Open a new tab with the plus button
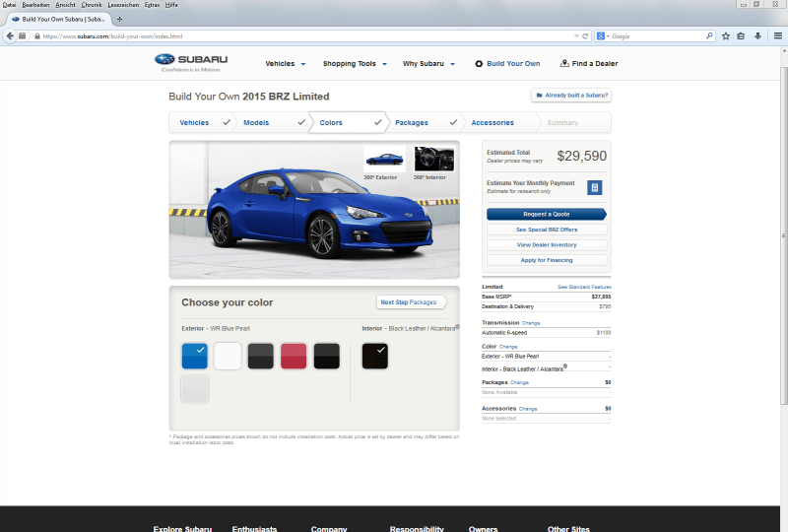The image size is (788, 532). (119, 19)
